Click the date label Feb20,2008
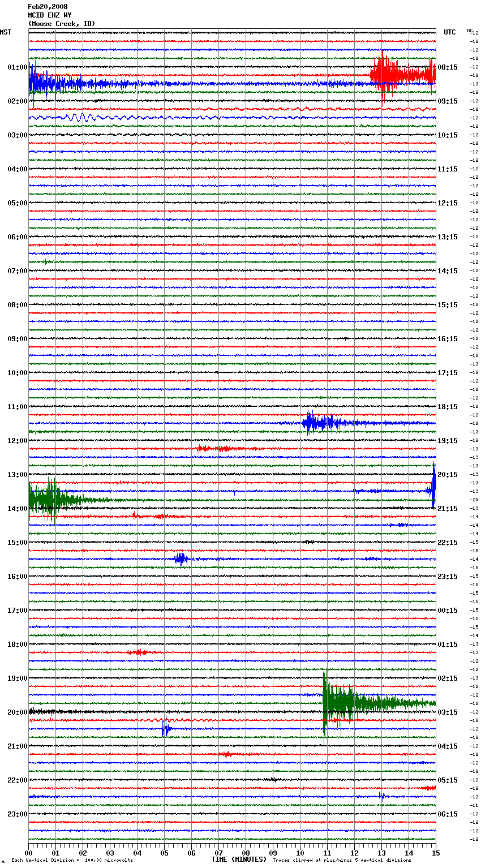The height and width of the screenshot is (868, 481). 48,7
